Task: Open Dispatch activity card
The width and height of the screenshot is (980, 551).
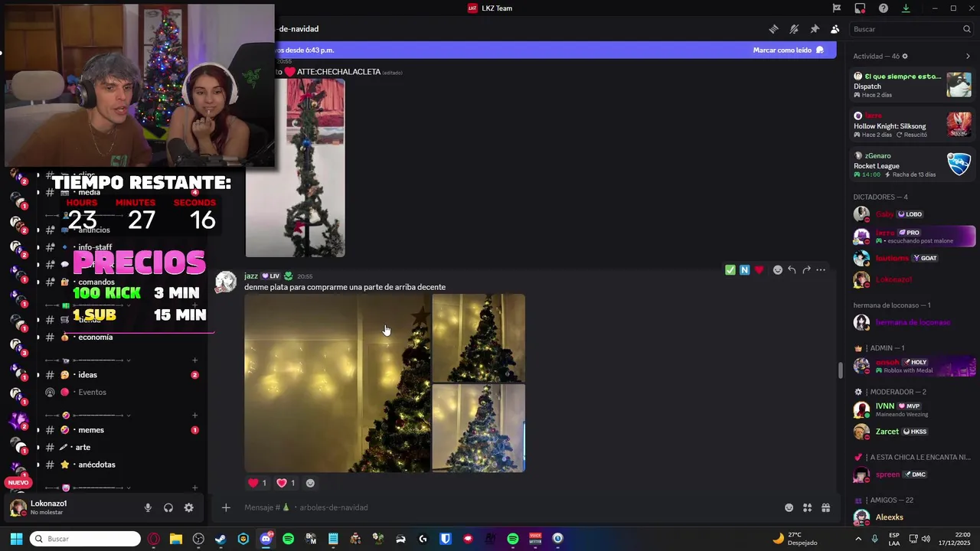Action: 913,85
